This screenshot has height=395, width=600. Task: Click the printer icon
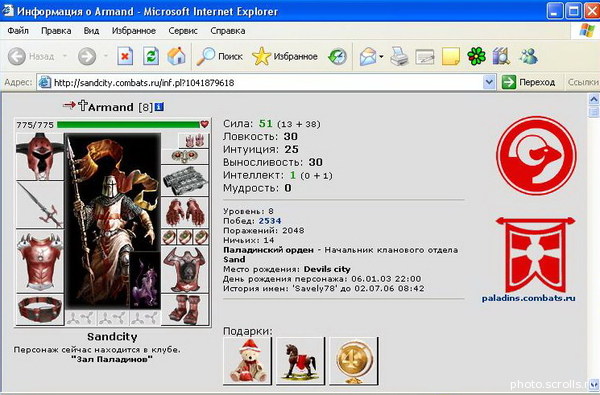[399, 57]
